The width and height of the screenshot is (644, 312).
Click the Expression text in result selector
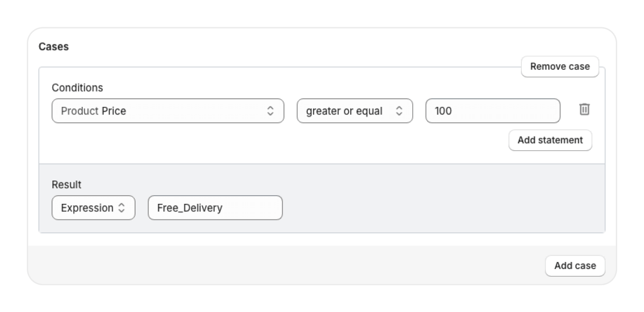[87, 208]
